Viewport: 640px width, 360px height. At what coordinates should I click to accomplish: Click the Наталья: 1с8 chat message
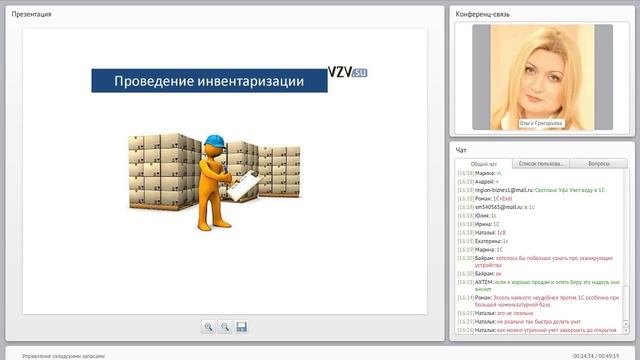tap(481, 233)
